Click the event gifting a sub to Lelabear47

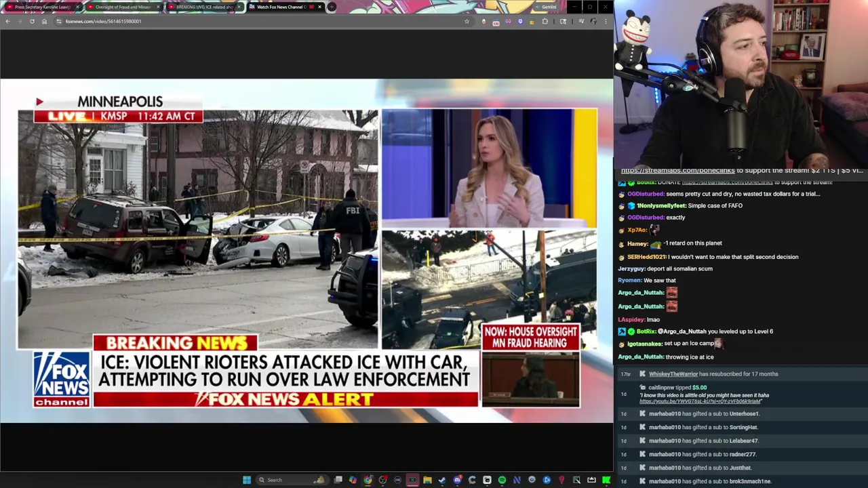[741, 441]
